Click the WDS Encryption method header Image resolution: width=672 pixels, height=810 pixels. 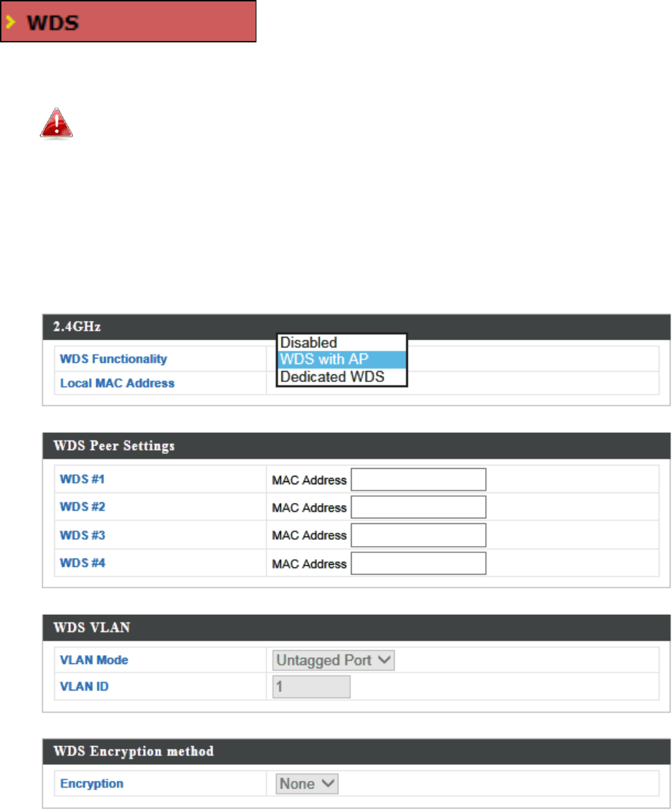(x=357, y=751)
